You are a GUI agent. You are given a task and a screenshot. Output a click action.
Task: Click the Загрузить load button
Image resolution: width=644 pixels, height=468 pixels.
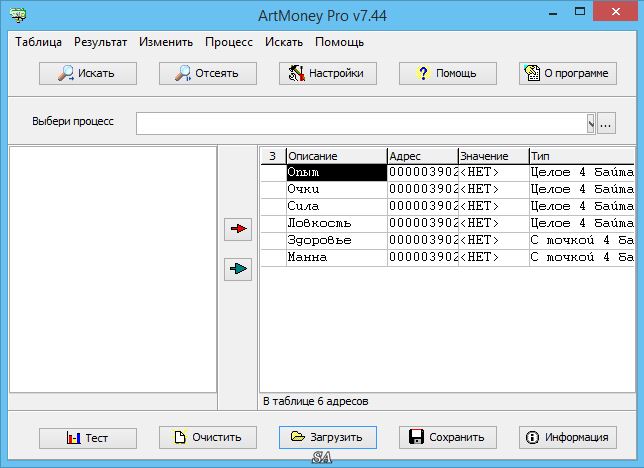(x=328, y=437)
